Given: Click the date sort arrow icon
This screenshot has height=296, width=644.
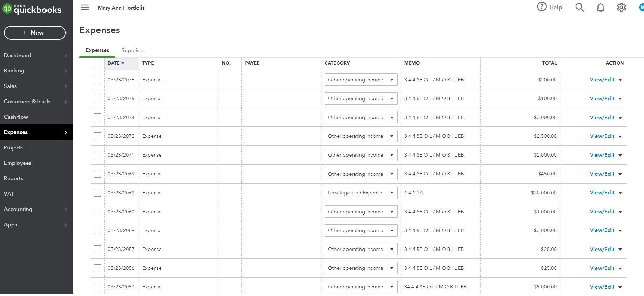Looking at the screenshot, I should (123, 63).
